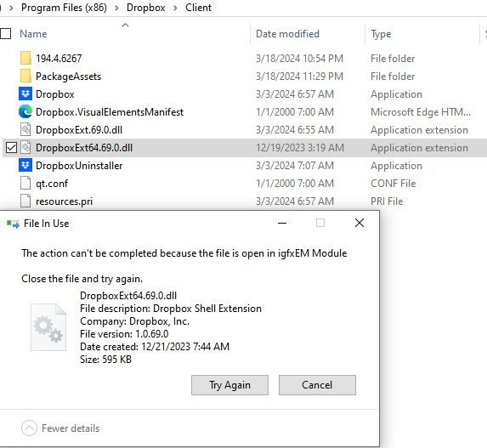This screenshot has height=448, width=487.
Task: Click the igfxEM Module error message
Action: coord(184,253)
